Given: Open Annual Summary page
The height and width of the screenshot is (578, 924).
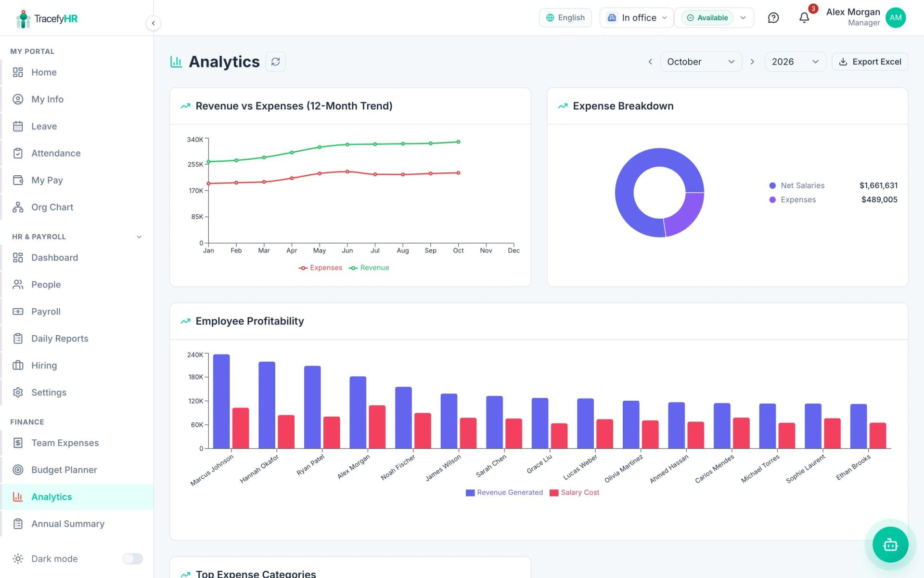Looking at the screenshot, I should tap(77, 524).
